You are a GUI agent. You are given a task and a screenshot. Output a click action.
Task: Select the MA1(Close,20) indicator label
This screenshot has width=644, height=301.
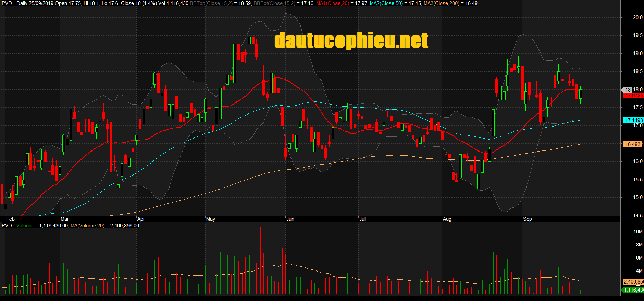333,3
